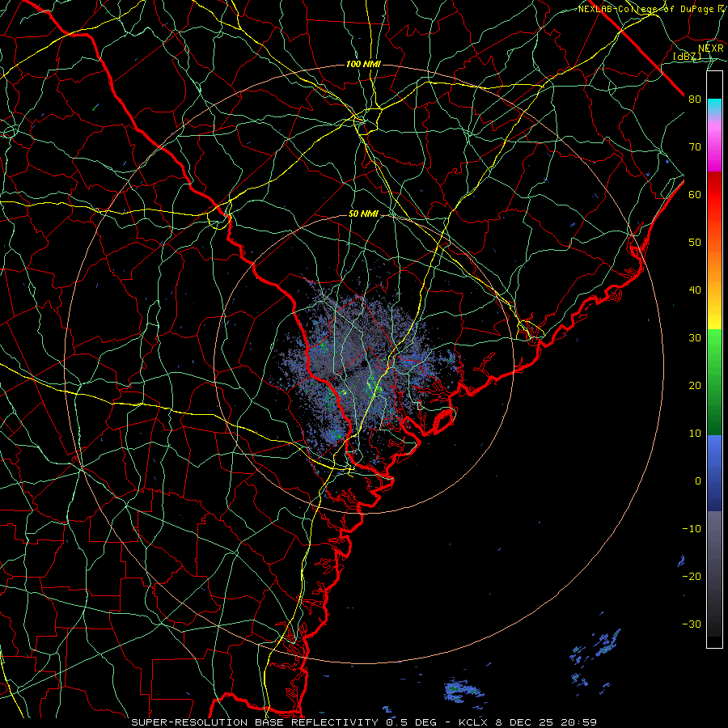The height and width of the screenshot is (728, 728).
Task: Click the -20 value on the dBZ scale
Action: tap(692, 577)
